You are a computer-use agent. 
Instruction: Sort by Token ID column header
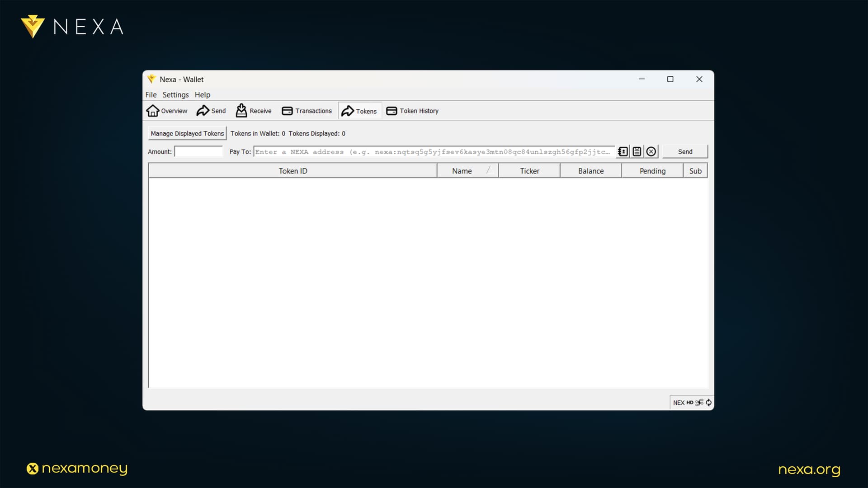coord(293,171)
